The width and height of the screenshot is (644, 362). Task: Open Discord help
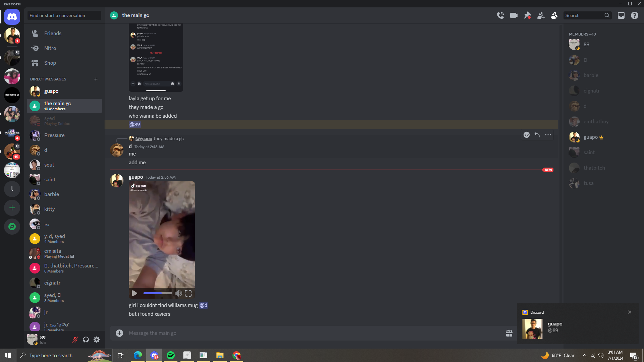pos(635,15)
